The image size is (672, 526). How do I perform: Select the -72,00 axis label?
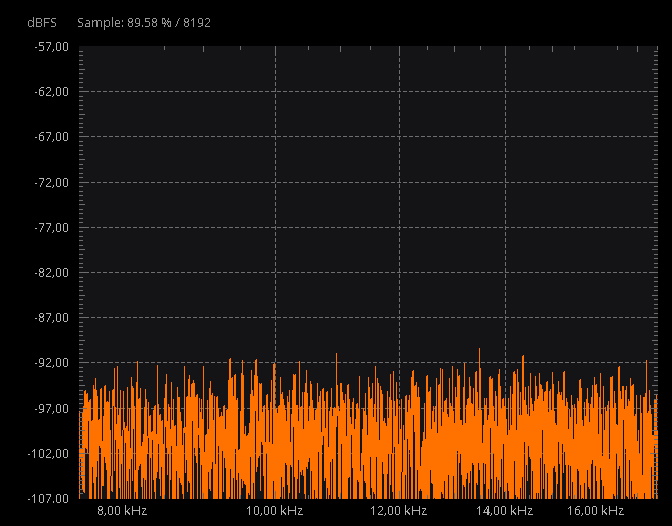coord(48,183)
